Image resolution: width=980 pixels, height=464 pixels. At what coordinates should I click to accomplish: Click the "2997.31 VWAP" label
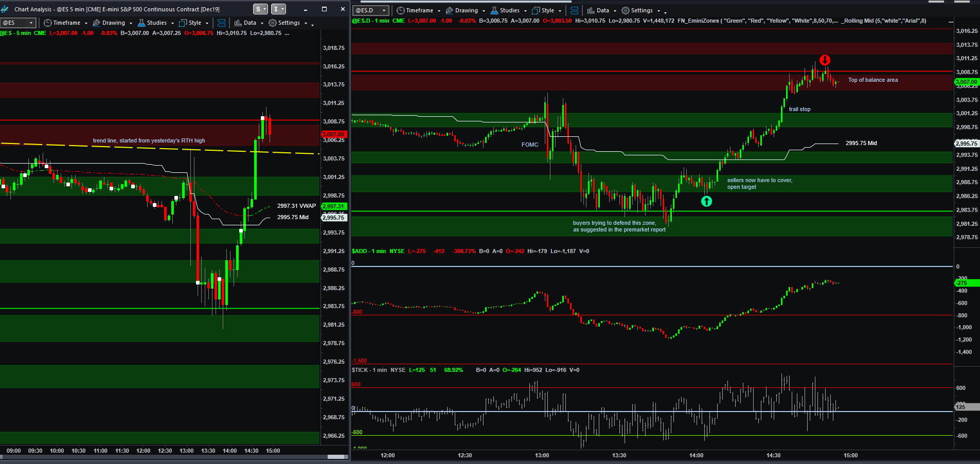[296, 206]
